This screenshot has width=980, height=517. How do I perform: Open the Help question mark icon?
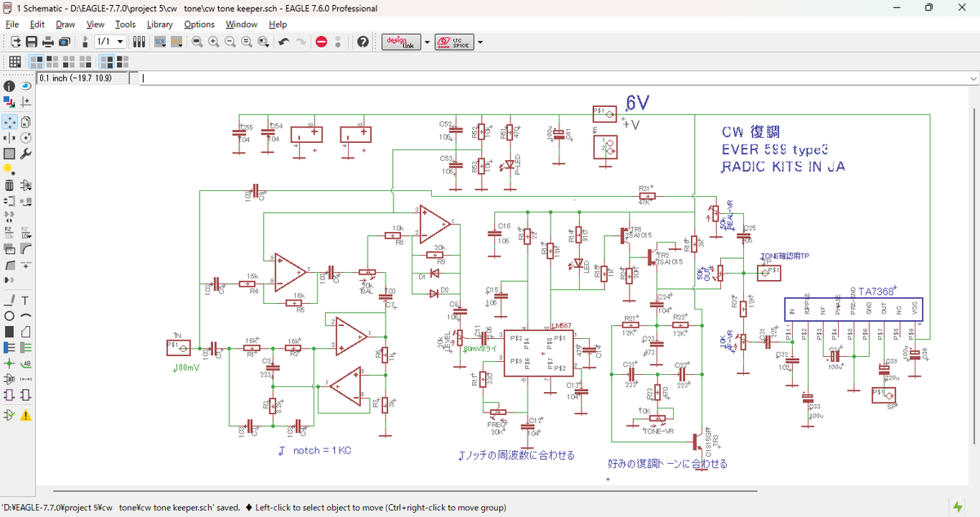pos(363,42)
